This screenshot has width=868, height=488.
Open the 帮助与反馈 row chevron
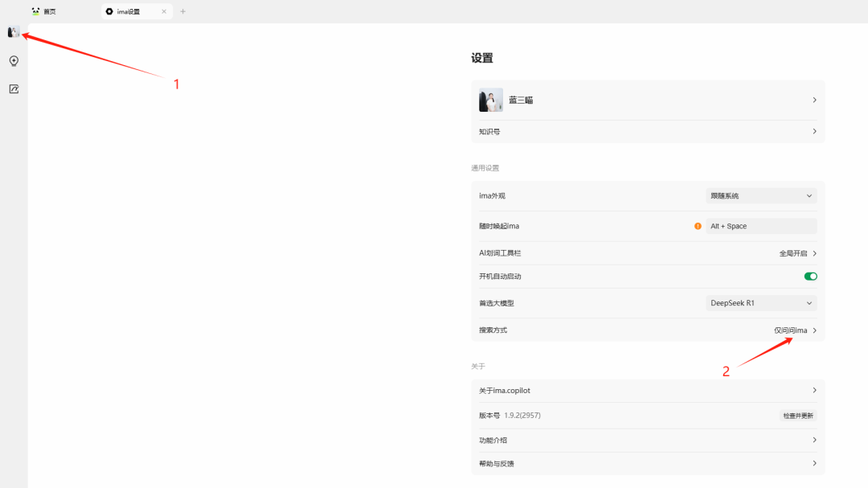pyautogui.click(x=814, y=463)
